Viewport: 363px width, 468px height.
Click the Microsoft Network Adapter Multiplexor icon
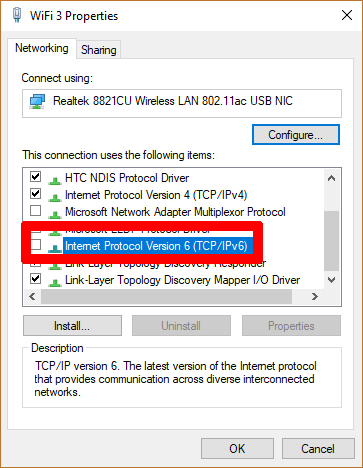click(55, 214)
